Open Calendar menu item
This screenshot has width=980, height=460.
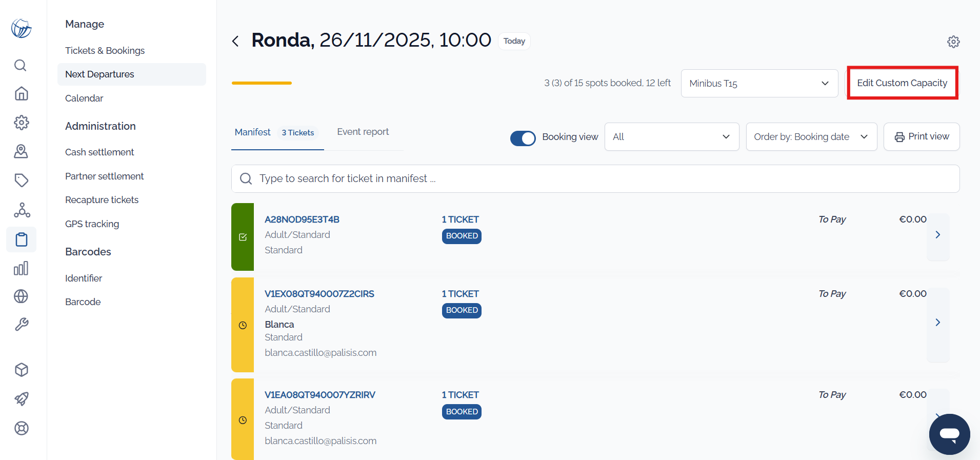(x=84, y=98)
